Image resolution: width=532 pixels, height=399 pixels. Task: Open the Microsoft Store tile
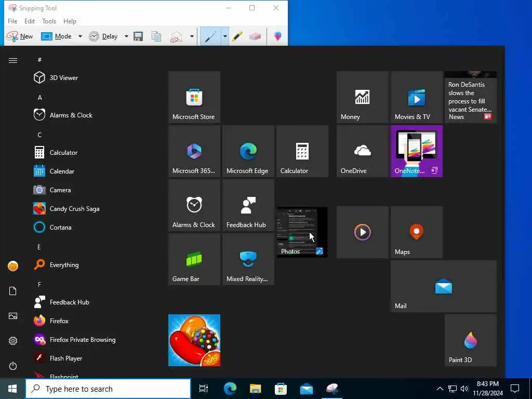[x=194, y=97]
